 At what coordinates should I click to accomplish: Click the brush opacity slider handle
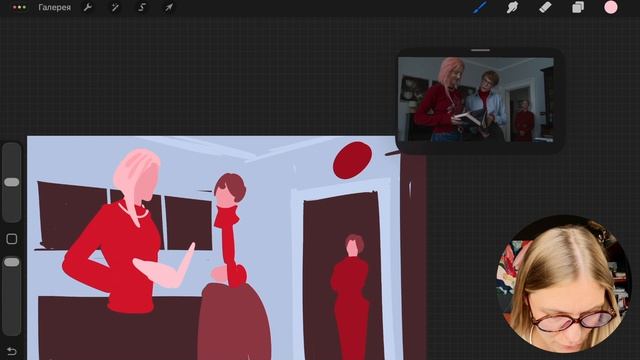(12, 262)
